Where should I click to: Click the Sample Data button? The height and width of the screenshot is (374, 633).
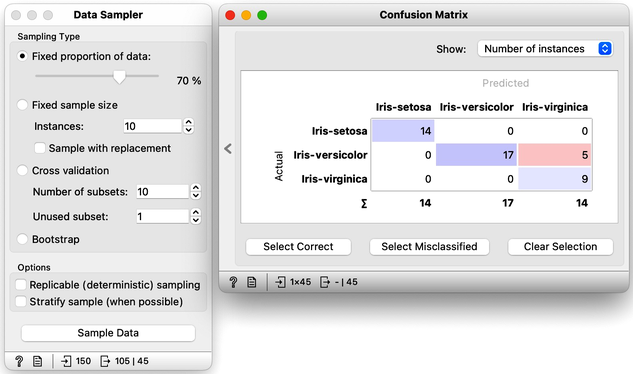(x=108, y=333)
